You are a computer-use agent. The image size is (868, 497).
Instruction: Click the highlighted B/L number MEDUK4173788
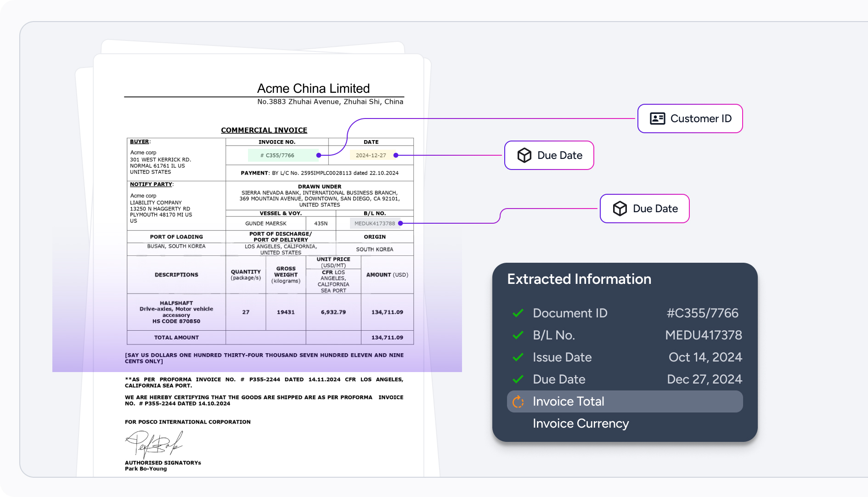[x=375, y=223]
